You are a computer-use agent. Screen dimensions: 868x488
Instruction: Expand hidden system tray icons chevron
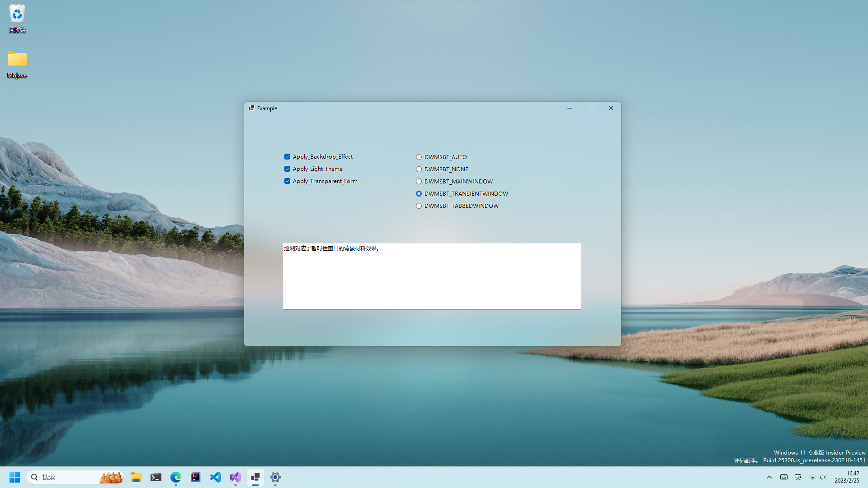pos(769,477)
